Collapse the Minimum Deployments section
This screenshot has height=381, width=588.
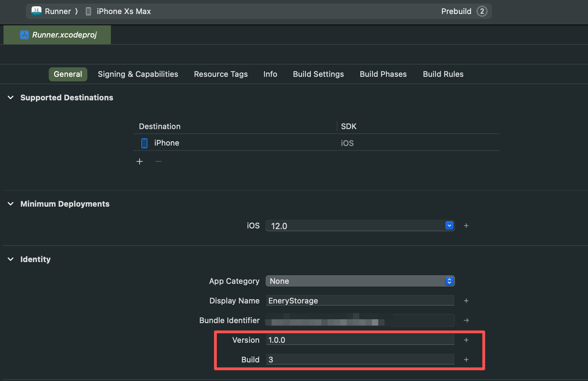pyautogui.click(x=11, y=204)
